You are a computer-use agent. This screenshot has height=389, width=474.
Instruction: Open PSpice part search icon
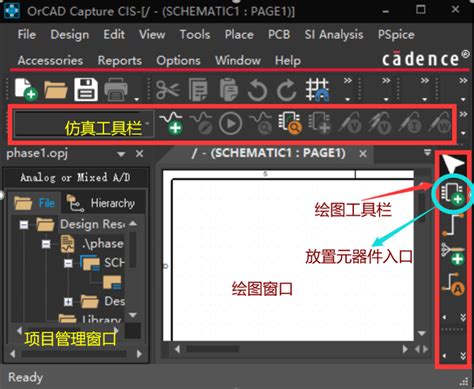[290, 123]
